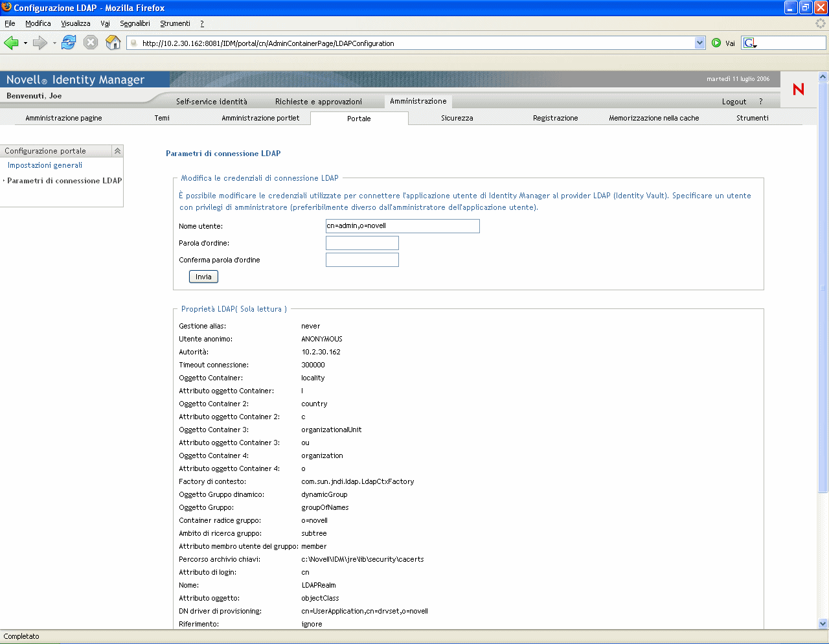This screenshot has height=644, width=829.
Task: Go to the home page via house icon
Action: click(113, 43)
